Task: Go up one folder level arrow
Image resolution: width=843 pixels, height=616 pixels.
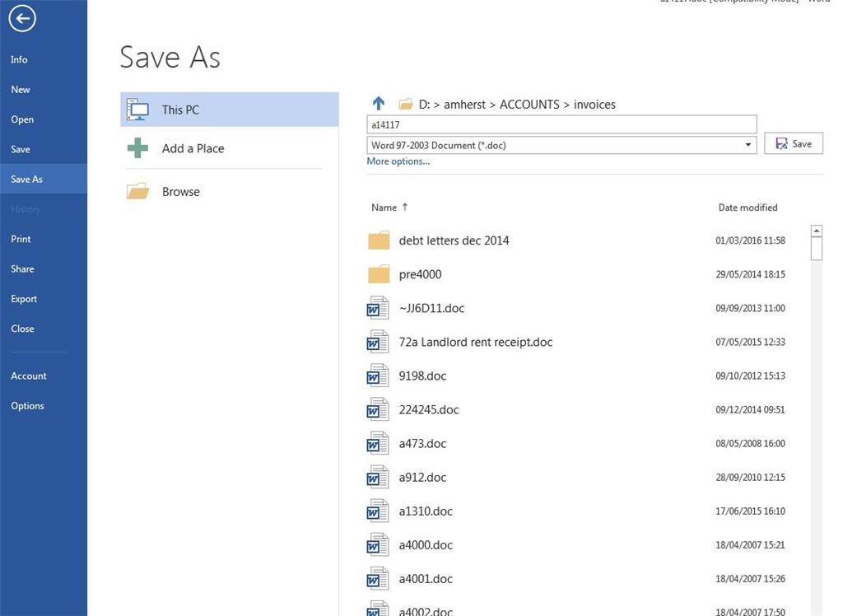Action: coord(379,103)
